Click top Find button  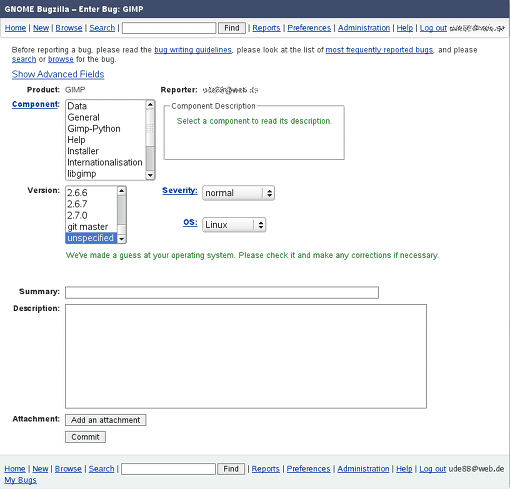click(232, 28)
